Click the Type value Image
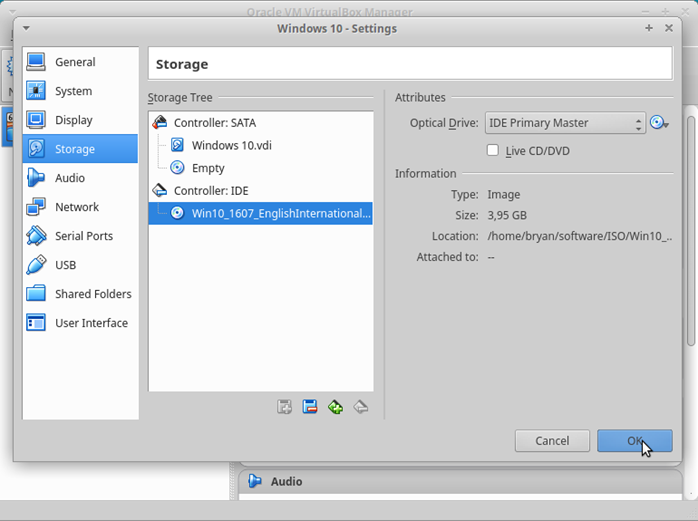The image size is (698, 521). 503,195
